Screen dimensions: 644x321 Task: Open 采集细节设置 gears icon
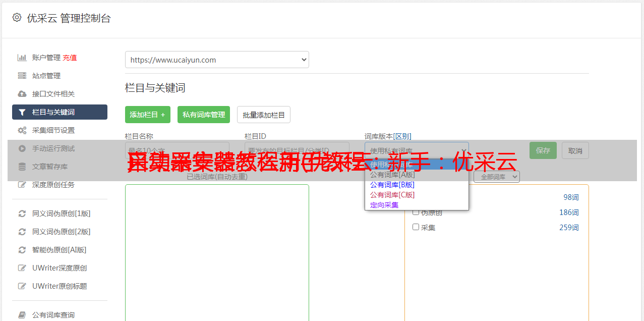22,130
